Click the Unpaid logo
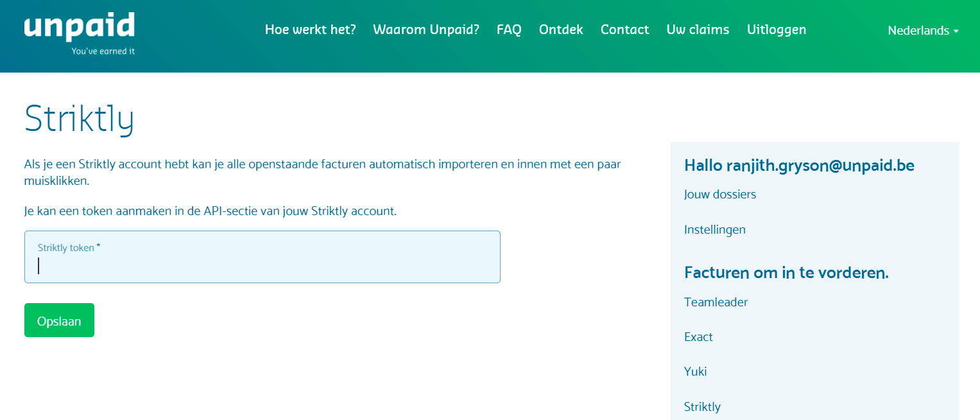 (x=80, y=33)
